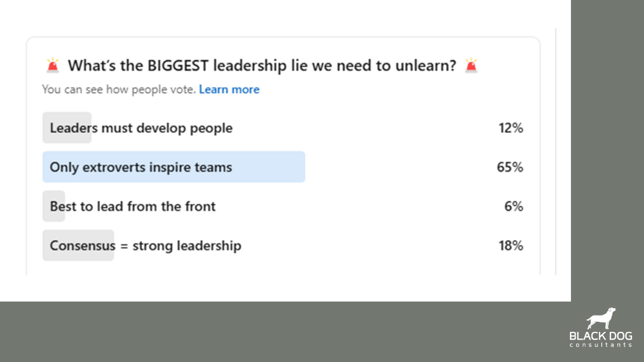Click the white dog logo icon
The width and height of the screenshot is (644, 362).
[x=601, y=318]
